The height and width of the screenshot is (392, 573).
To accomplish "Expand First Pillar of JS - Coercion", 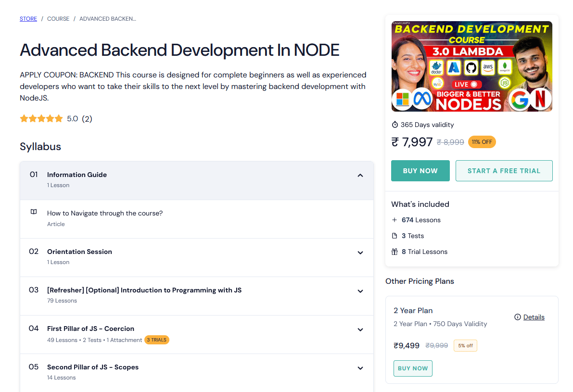I will point(360,329).
